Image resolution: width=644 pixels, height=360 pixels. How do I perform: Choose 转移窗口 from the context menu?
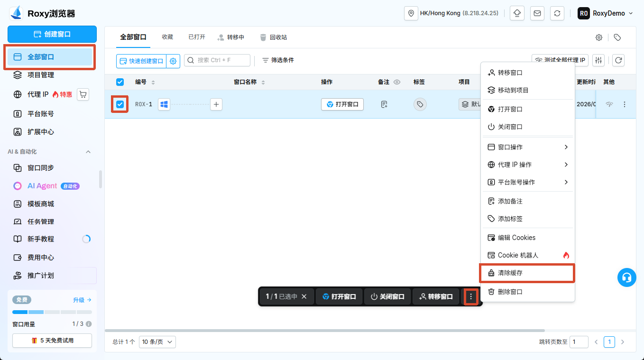527,73
